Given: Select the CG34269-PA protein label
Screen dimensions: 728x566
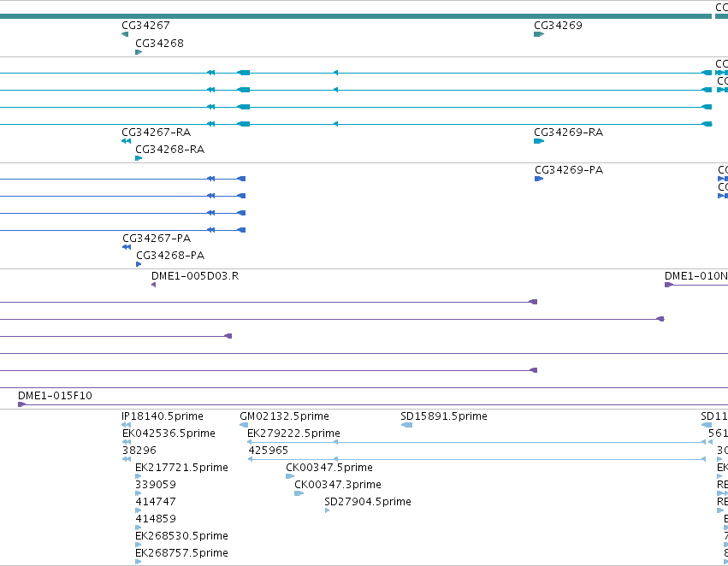Looking at the screenshot, I should point(569,170).
